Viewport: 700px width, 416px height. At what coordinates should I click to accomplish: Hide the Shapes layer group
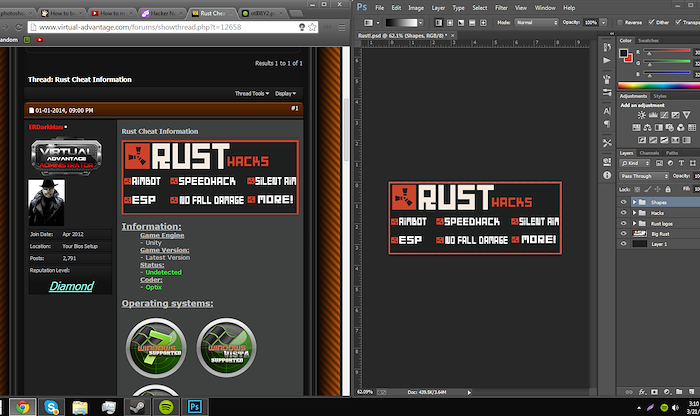624,202
